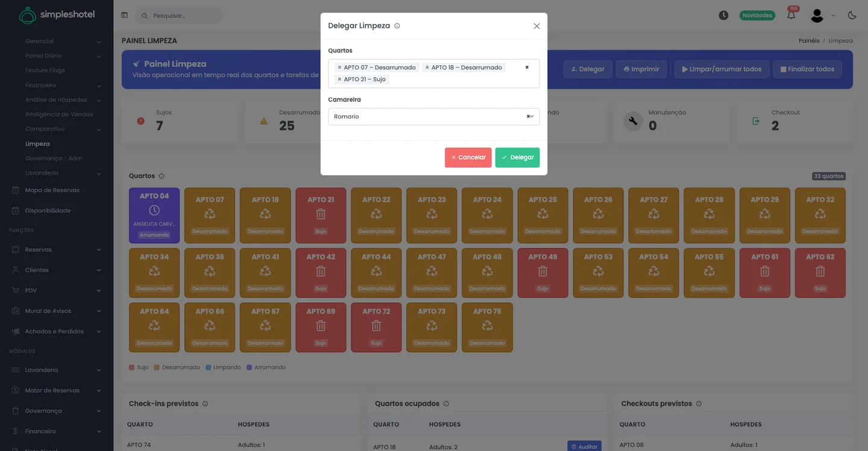Open the Camareira dropdown showing Romario
Screen dimensions: 868x451
(433, 116)
